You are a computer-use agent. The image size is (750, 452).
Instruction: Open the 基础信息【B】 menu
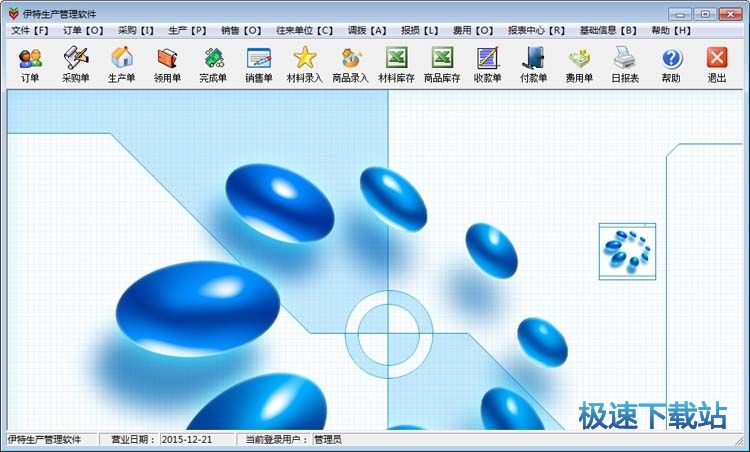[x=608, y=31]
